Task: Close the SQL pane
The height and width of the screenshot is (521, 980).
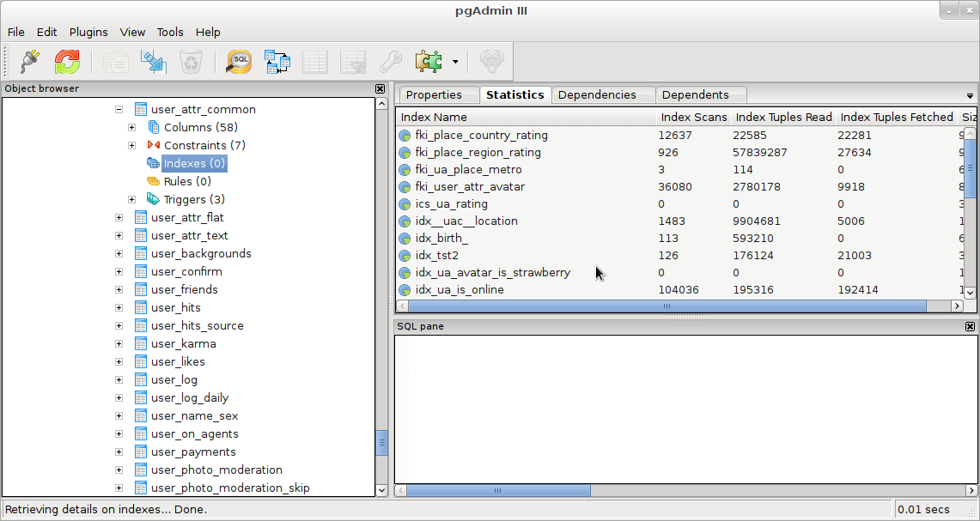Action: [970, 326]
